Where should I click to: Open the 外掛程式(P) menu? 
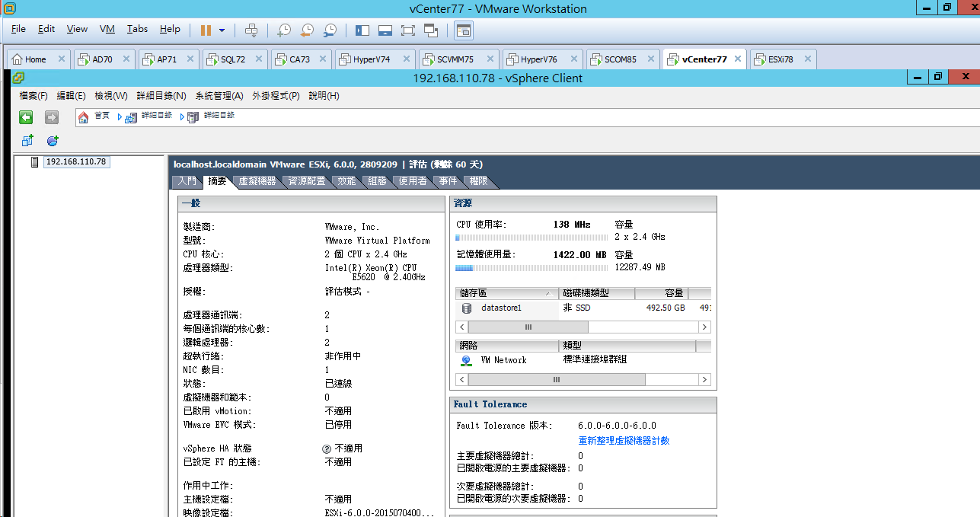point(276,96)
